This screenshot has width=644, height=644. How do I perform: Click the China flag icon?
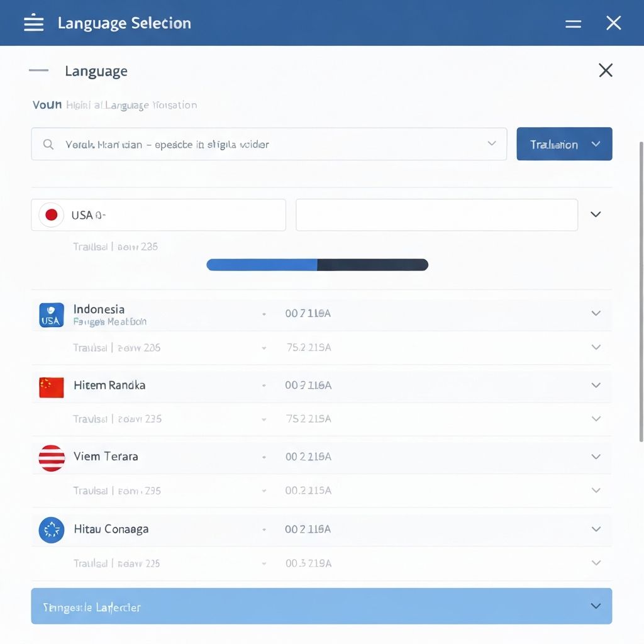coord(51,387)
